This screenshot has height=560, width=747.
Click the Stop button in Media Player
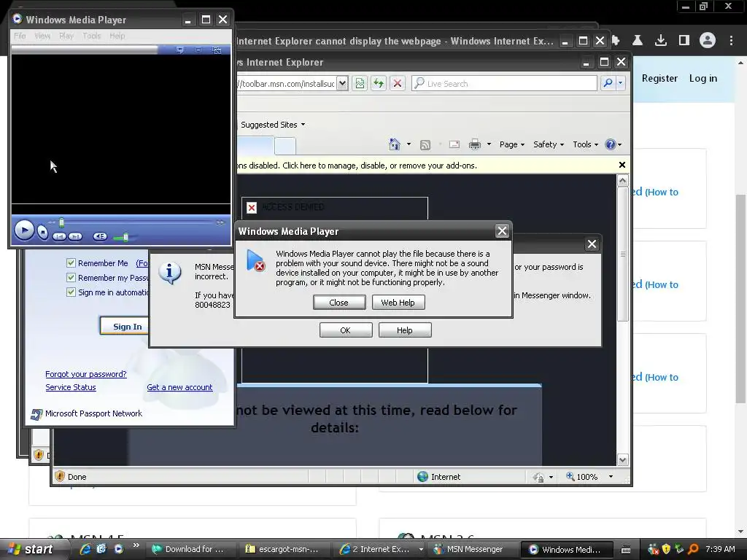click(43, 233)
